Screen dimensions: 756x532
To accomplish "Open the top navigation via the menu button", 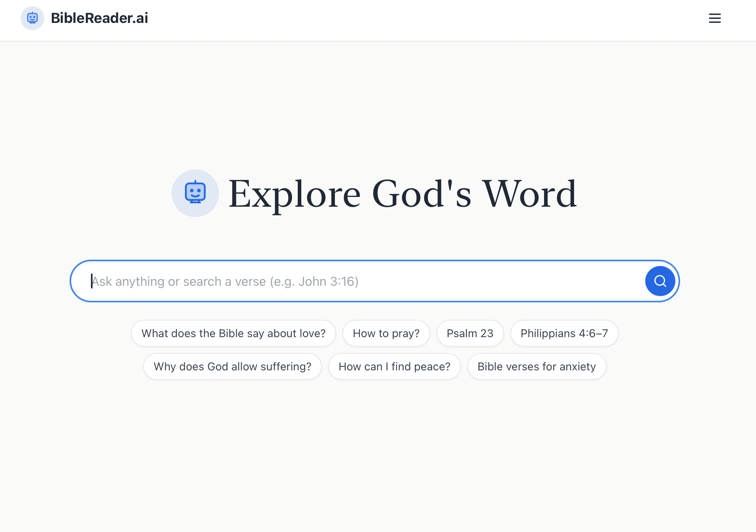I will [714, 18].
